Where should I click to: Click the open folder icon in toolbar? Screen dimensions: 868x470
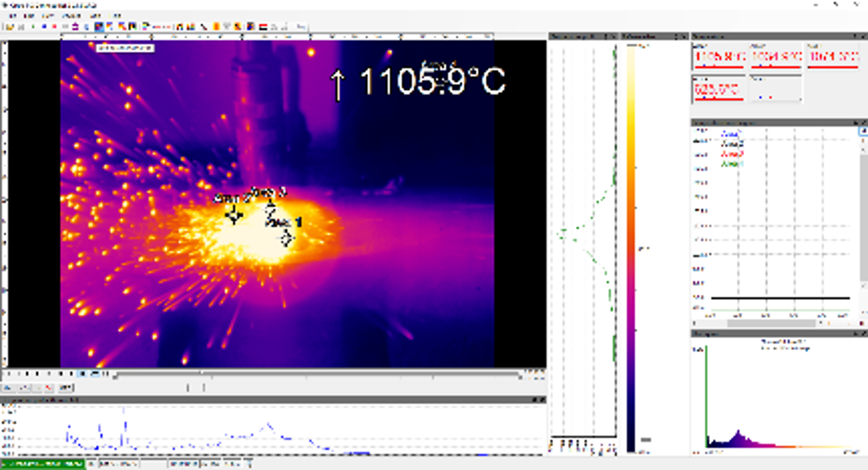click(x=10, y=27)
